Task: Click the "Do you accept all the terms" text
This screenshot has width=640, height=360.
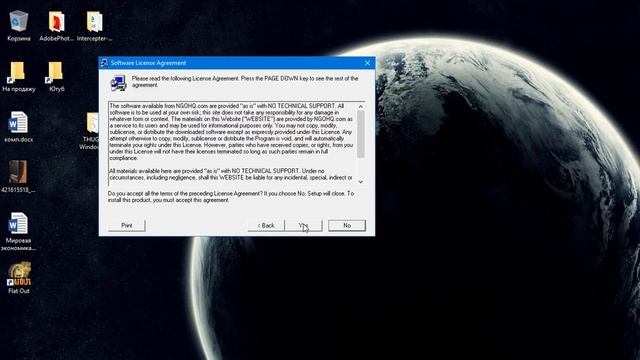Action: [231, 197]
